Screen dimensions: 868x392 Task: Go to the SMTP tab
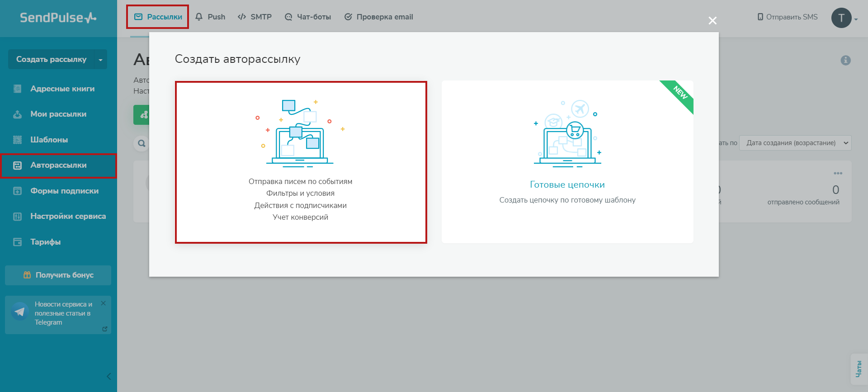click(x=255, y=17)
